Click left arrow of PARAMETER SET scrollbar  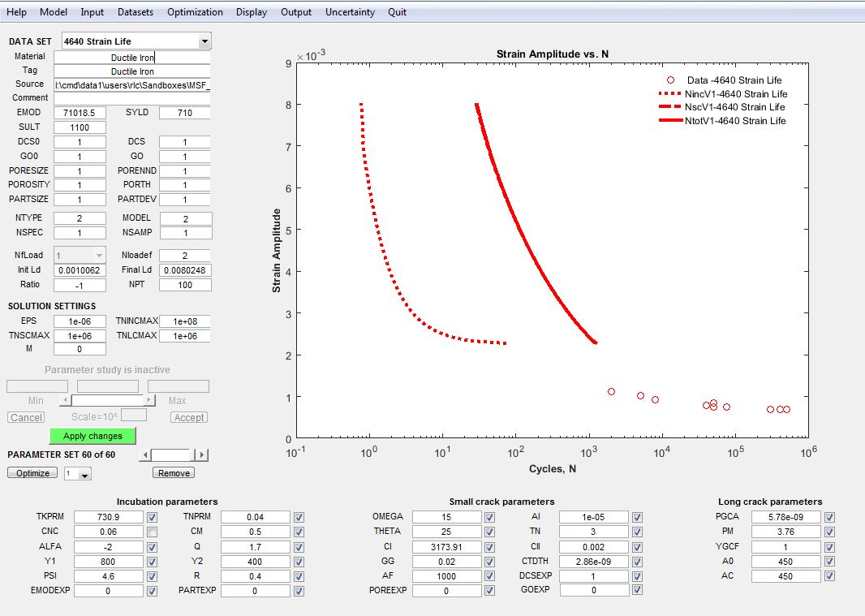(x=146, y=455)
